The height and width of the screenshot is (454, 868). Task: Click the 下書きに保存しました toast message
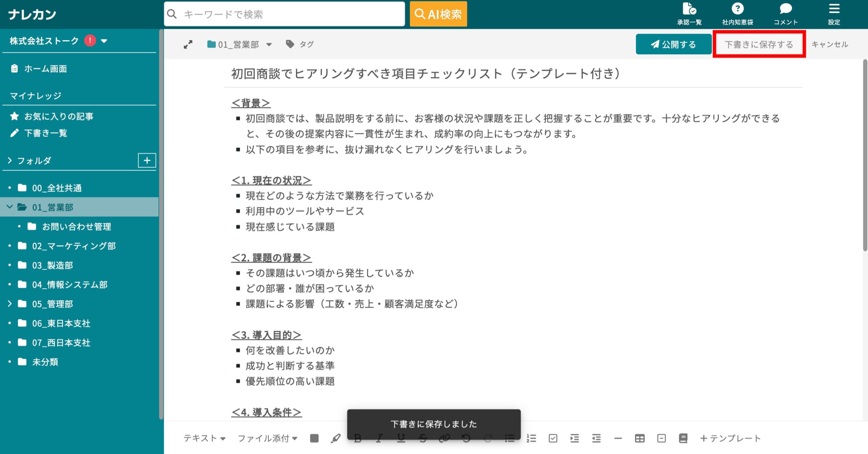tap(434, 424)
